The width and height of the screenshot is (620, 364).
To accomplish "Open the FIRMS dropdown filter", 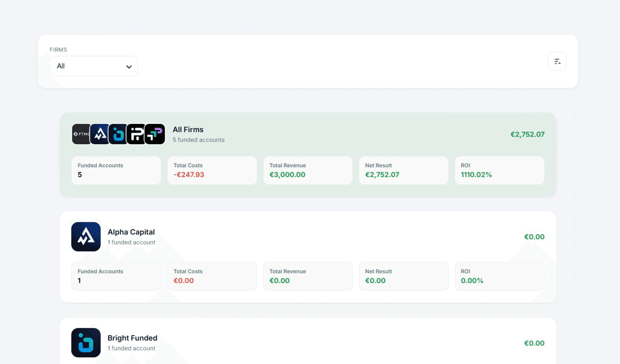I will (x=93, y=66).
